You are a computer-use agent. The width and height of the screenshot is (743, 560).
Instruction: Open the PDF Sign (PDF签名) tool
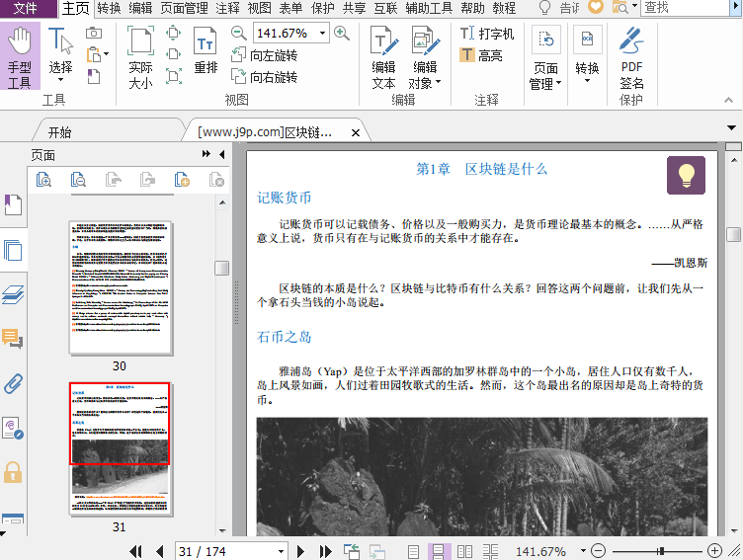(631, 57)
